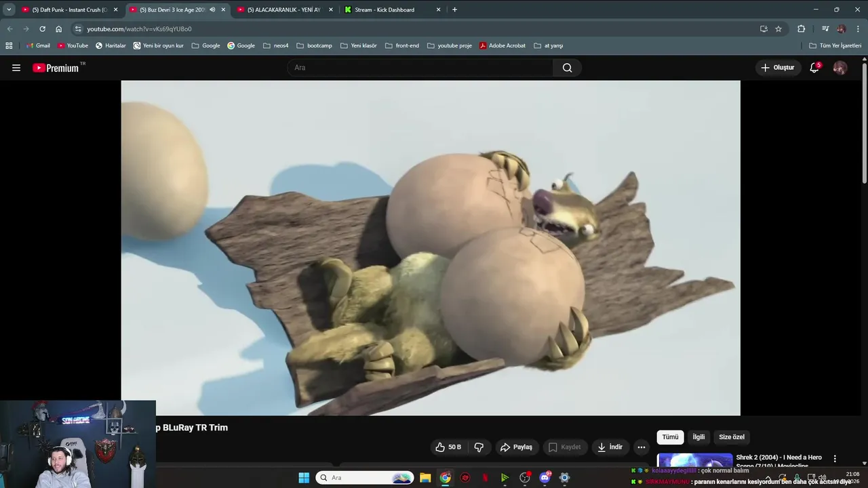Viewport: 868px width, 488px height.
Task: Open File Explorer from the taskbar
Action: point(425,478)
